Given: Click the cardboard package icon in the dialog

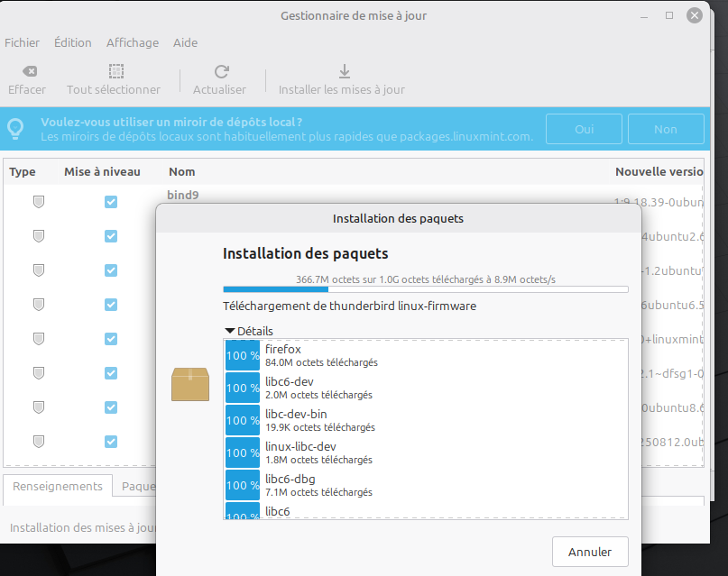Looking at the screenshot, I should pos(190,384).
